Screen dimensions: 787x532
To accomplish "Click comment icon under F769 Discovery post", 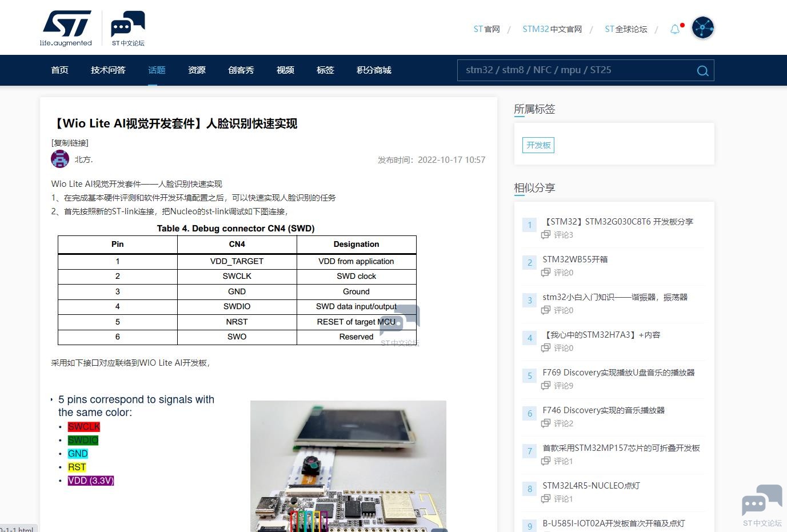I will coord(546,385).
